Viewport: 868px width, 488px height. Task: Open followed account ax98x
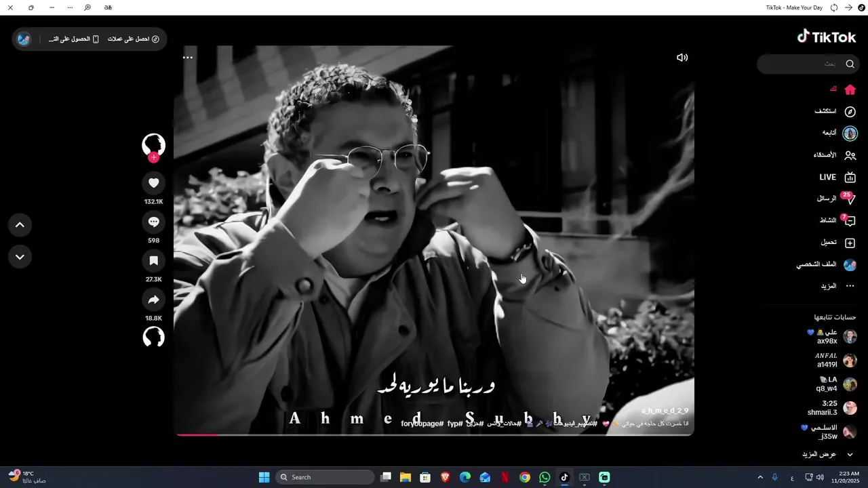tap(831, 337)
